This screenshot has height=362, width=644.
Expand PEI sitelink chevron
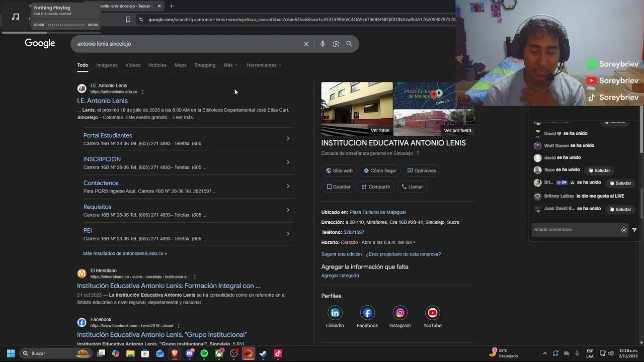[x=288, y=234]
